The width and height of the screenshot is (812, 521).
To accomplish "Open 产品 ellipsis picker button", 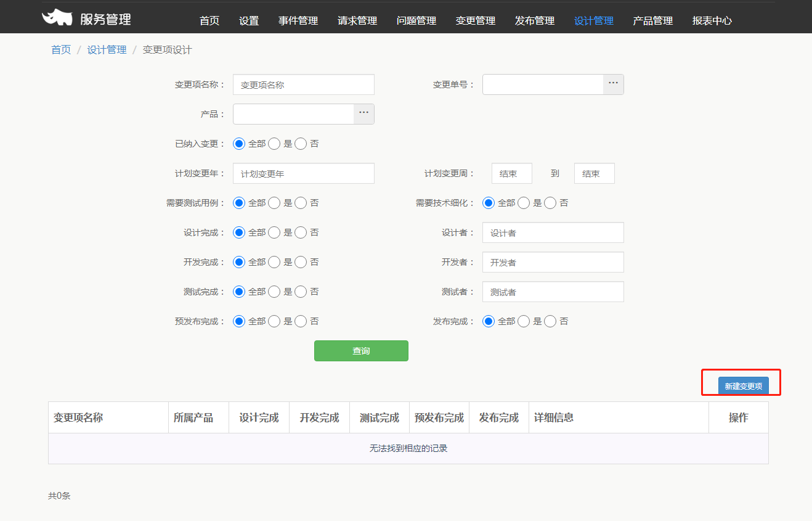I will (363, 114).
